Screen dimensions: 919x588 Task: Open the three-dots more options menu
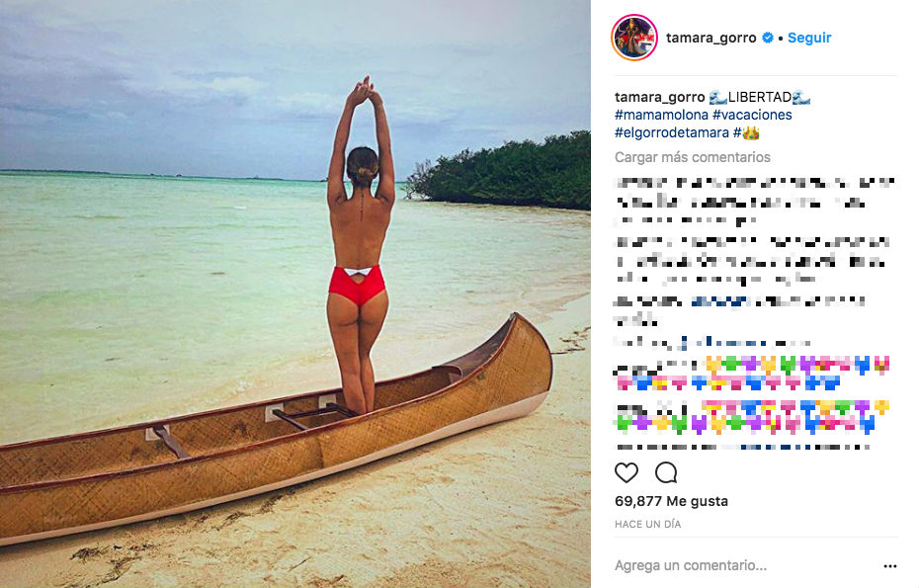click(x=889, y=565)
